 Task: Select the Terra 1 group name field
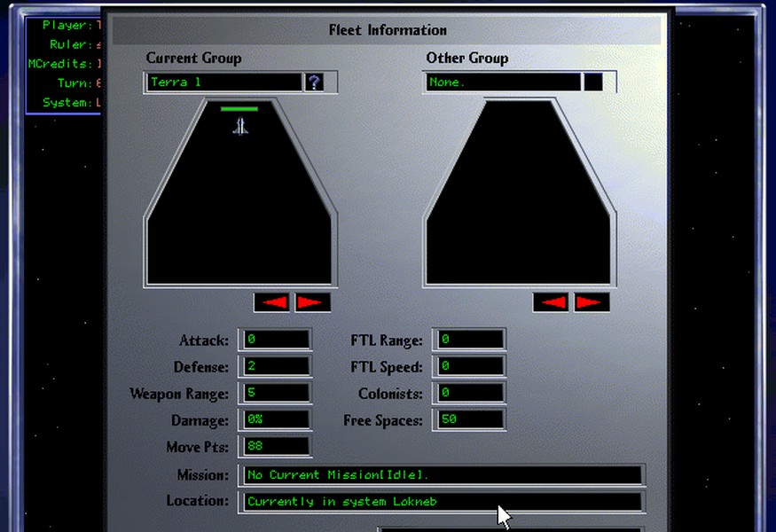tap(223, 82)
